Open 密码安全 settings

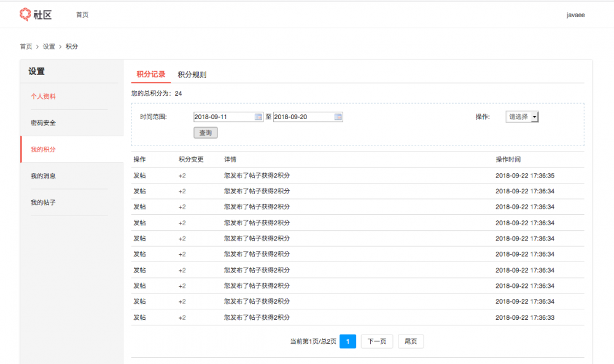click(44, 122)
